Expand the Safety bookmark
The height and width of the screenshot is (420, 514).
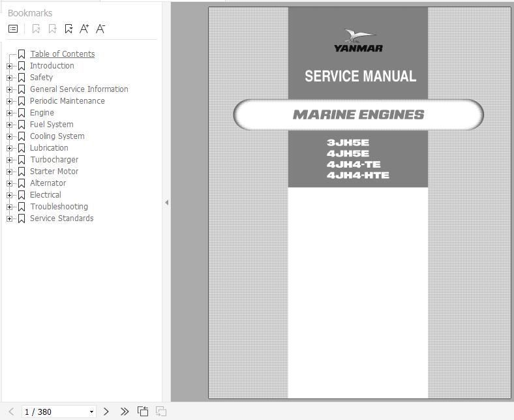point(10,78)
